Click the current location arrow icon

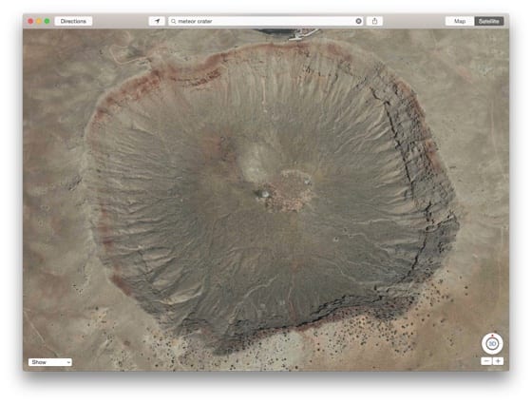157,21
